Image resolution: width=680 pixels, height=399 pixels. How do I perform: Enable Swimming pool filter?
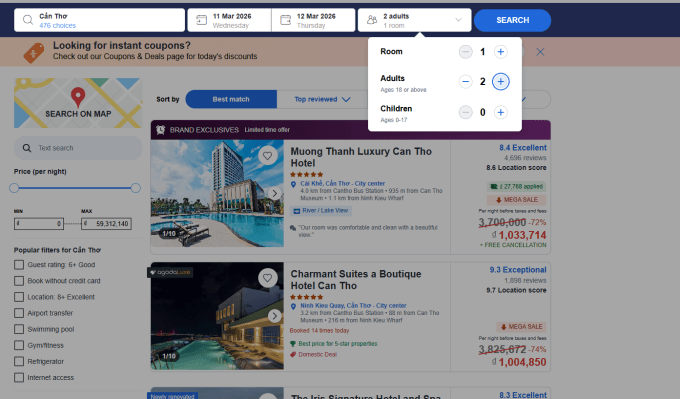click(19, 329)
